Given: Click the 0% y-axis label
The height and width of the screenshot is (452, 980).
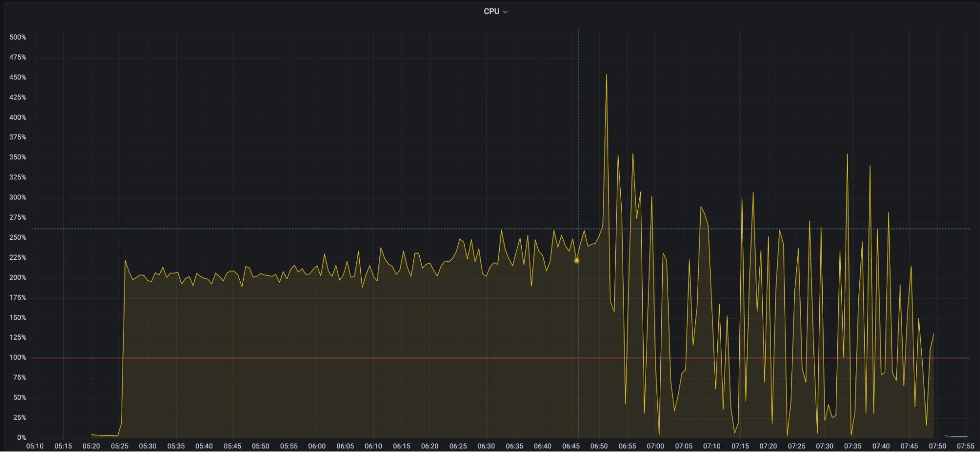Looking at the screenshot, I should coord(22,437).
